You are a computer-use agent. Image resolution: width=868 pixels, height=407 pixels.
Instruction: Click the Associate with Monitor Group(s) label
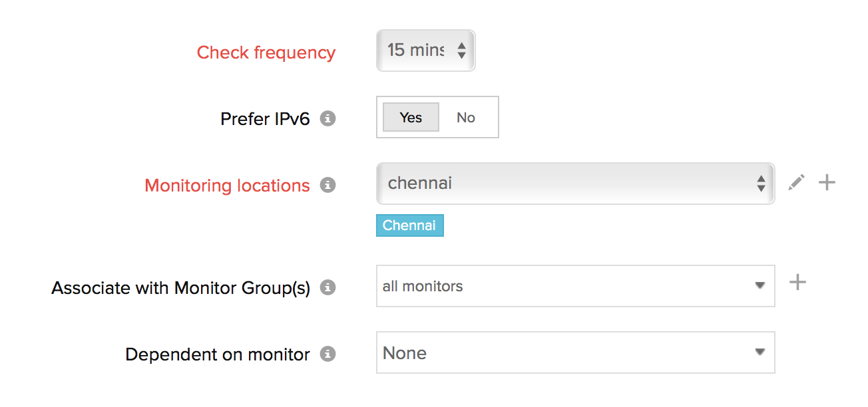click(181, 288)
